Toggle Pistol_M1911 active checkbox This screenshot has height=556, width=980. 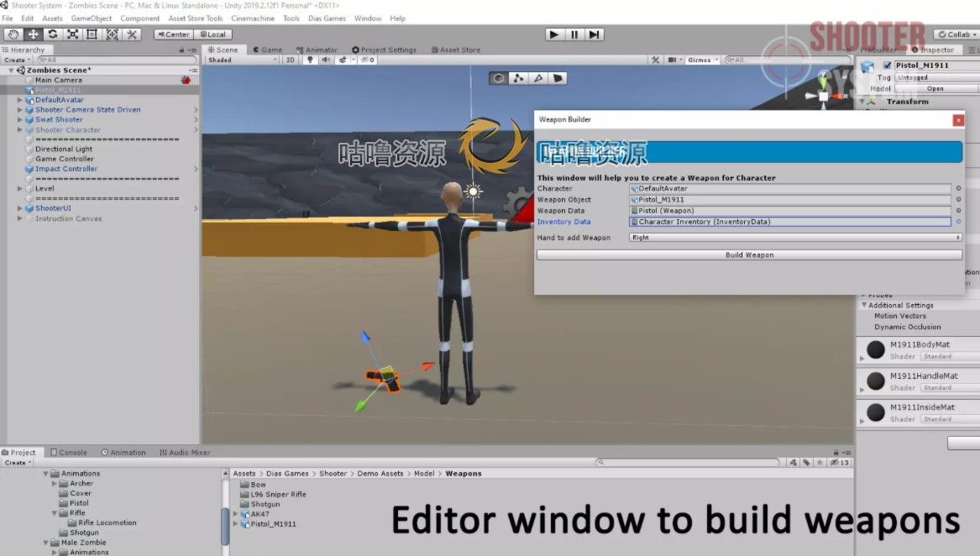887,65
